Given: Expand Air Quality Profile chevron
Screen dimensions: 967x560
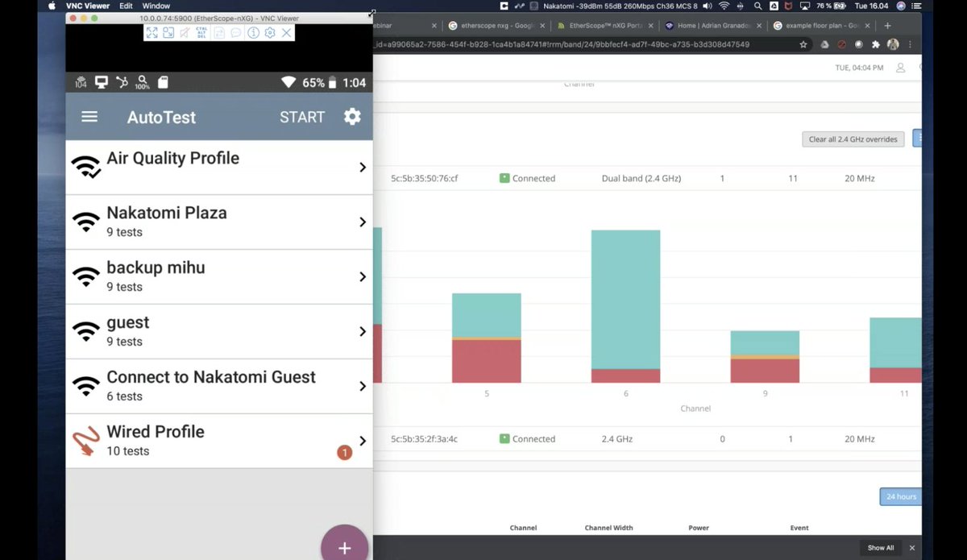Looking at the screenshot, I should (363, 167).
